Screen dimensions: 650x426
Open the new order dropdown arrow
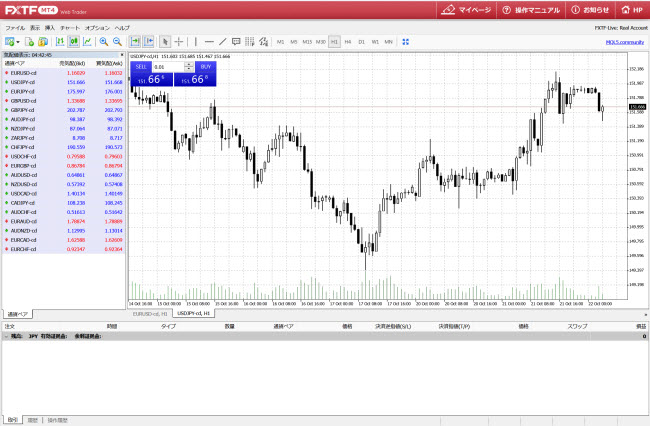click(20, 42)
